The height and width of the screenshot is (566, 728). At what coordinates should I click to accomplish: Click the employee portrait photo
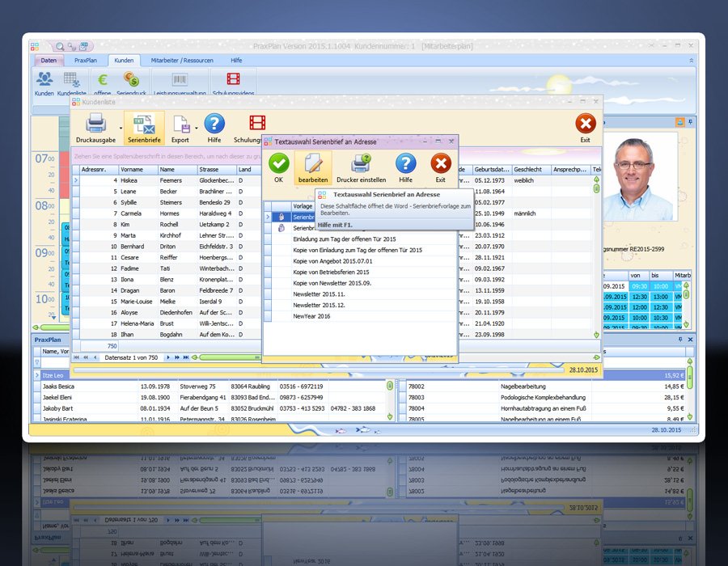pyautogui.click(x=641, y=179)
